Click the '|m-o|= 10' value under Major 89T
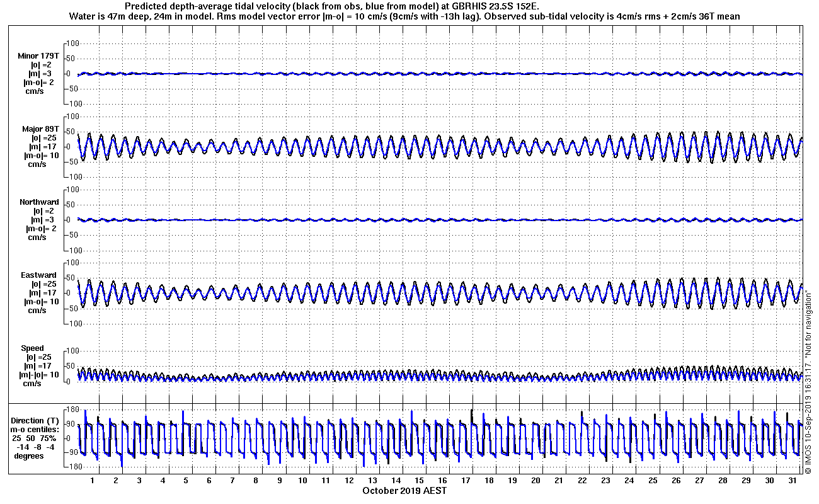Screen dimensions: 819x504 tap(42, 156)
